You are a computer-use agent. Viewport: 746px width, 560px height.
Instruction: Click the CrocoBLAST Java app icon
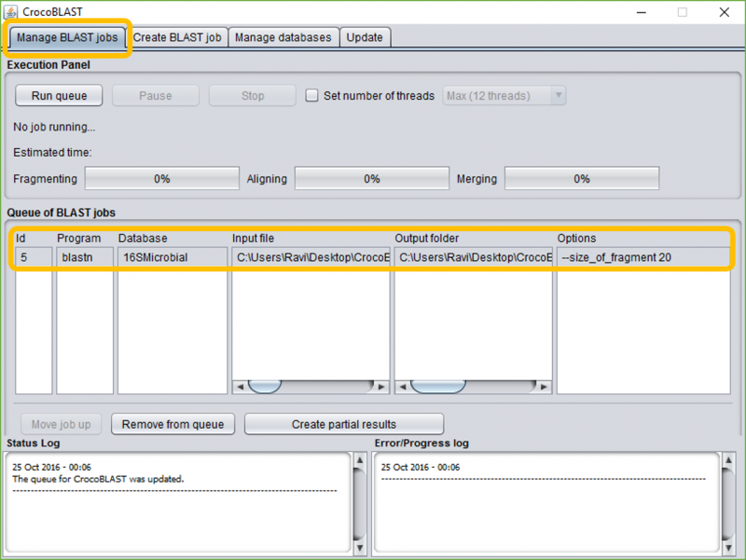[10, 12]
